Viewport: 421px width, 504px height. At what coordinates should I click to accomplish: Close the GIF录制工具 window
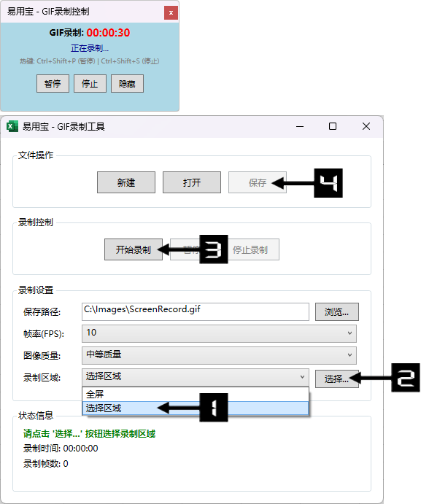tap(366, 126)
